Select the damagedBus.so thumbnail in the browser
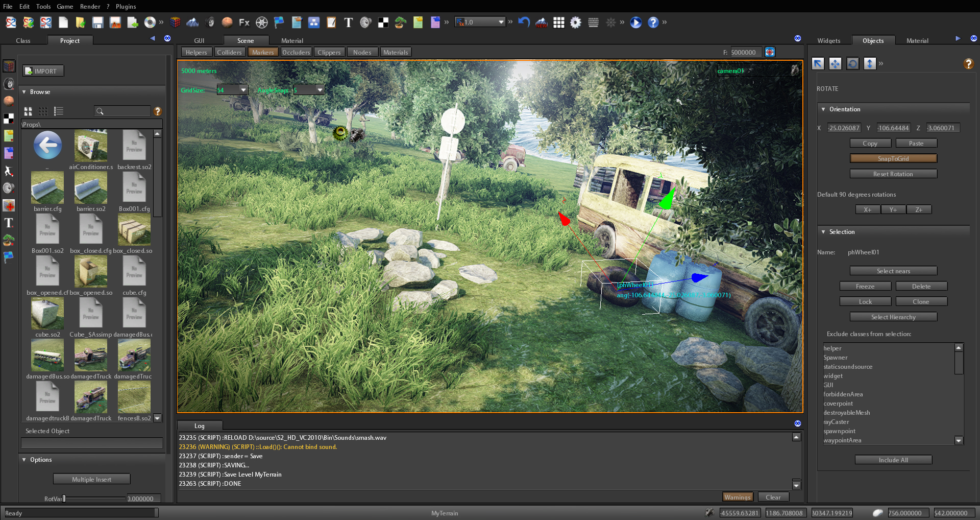This screenshot has width=980, height=520. pyautogui.click(x=47, y=355)
